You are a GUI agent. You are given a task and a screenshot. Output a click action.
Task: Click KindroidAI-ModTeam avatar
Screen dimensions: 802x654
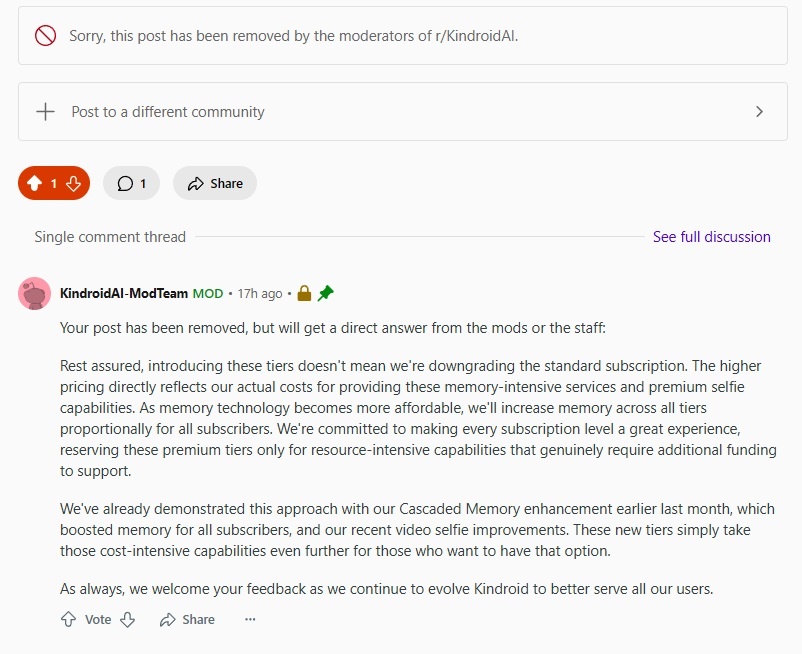[34, 294]
